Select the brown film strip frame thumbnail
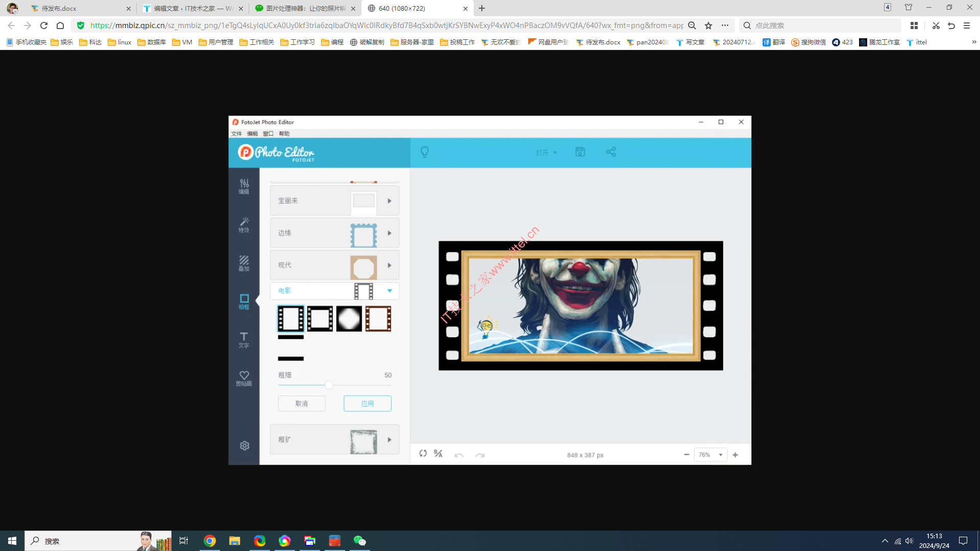This screenshot has height=551, width=980. point(378,319)
